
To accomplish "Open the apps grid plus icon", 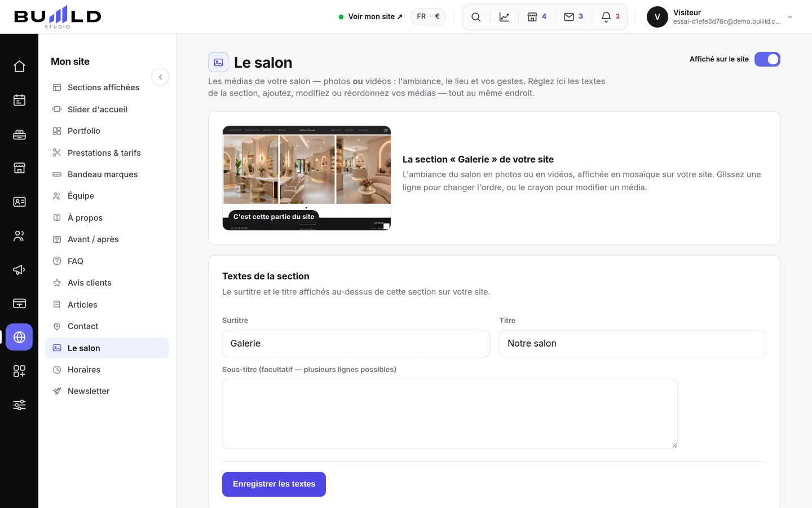I will pos(19,371).
